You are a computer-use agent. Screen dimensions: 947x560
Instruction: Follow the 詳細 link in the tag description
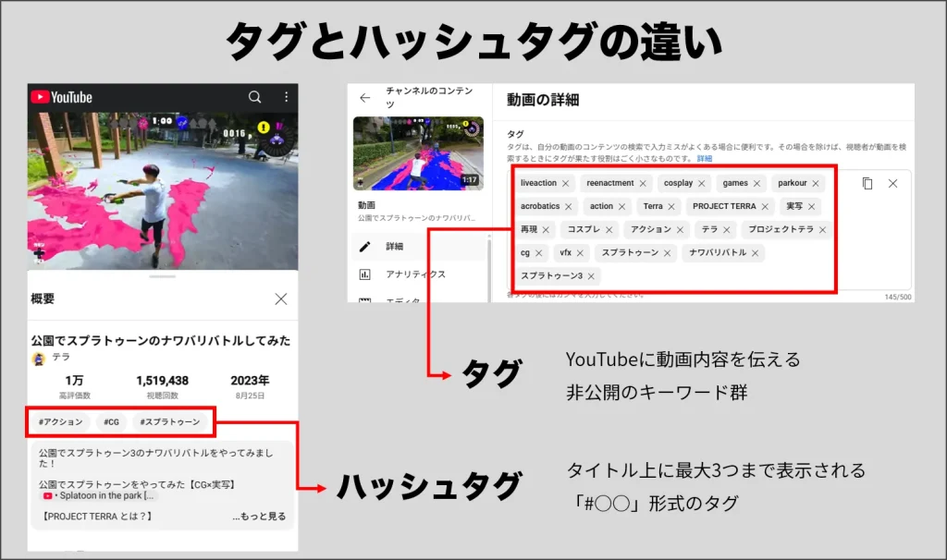pos(704,158)
